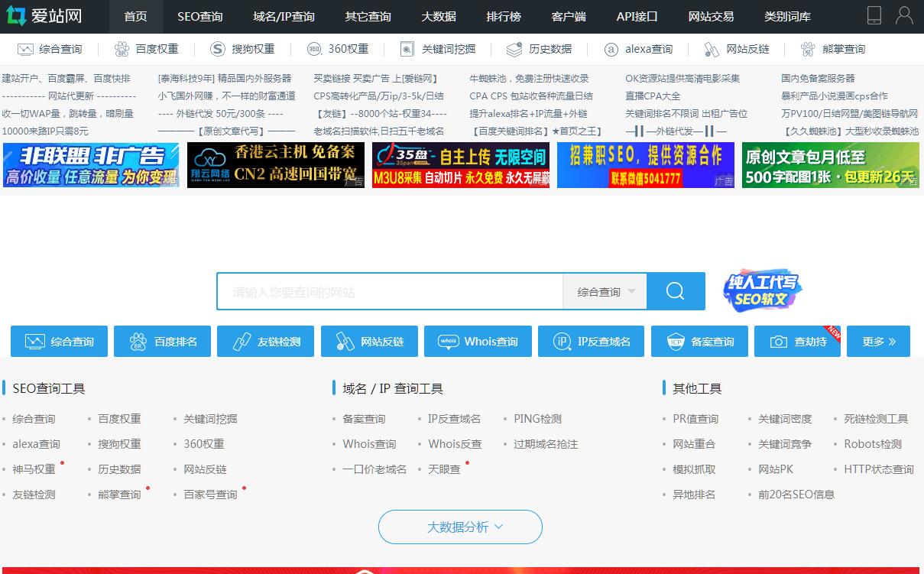Click the mobile phone icon in header

pyautogui.click(x=874, y=16)
